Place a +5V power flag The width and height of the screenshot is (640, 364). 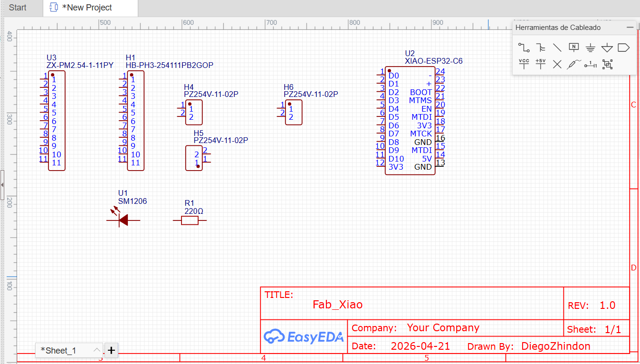click(540, 64)
